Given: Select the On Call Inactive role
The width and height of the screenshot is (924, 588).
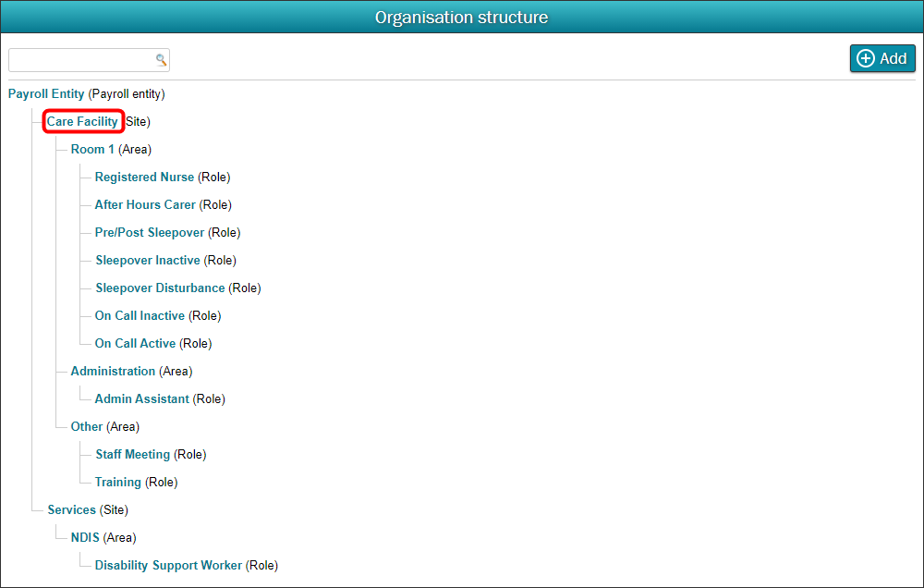Looking at the screenshot, I should 140,315.
